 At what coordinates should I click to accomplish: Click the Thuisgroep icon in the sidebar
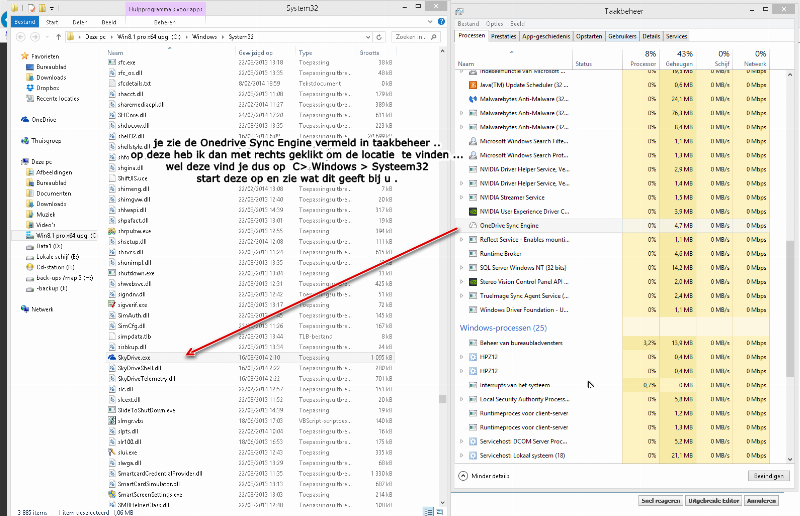(25, 140)
